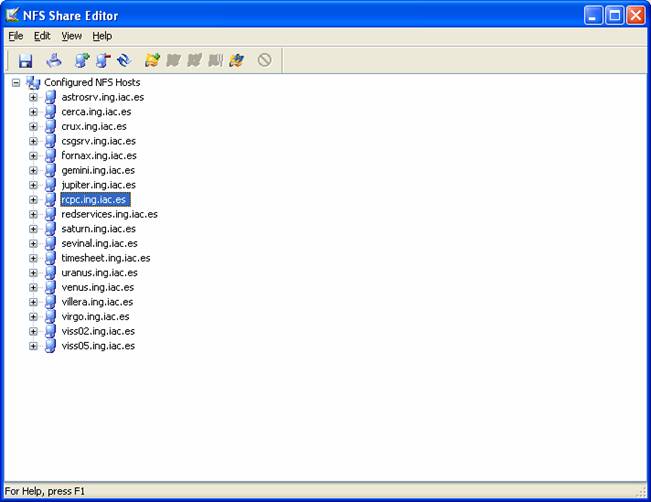Click the refresh hosts toolbar icon
Image resolution: width=651 pixels, height=502 pixels.
(124, 61)
